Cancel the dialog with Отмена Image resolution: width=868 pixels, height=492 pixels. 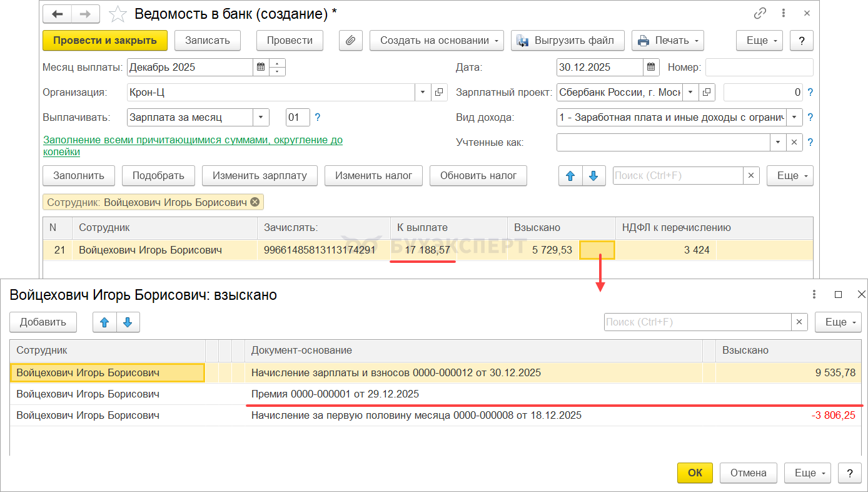[749, 473]
